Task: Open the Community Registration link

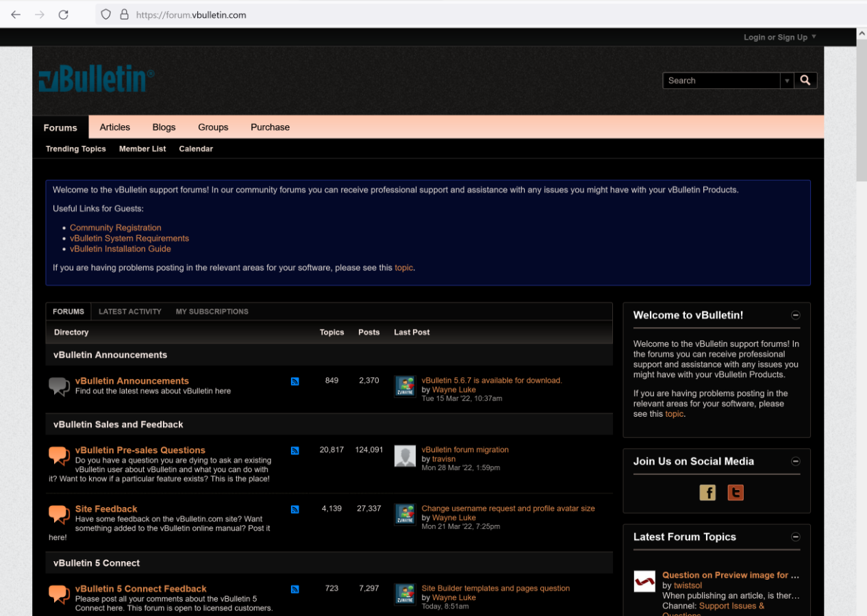Action: 116,228
